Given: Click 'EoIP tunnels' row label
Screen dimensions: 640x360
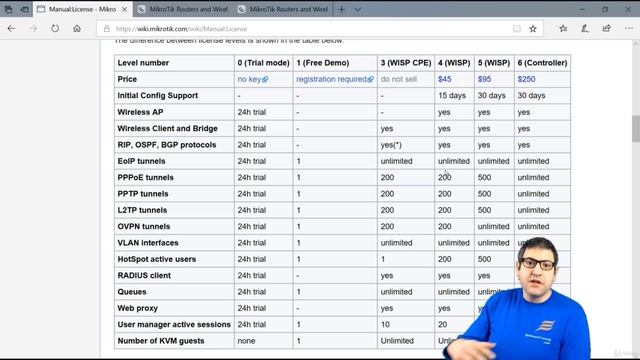Looking at the screenshot, I should coord(141,161).
